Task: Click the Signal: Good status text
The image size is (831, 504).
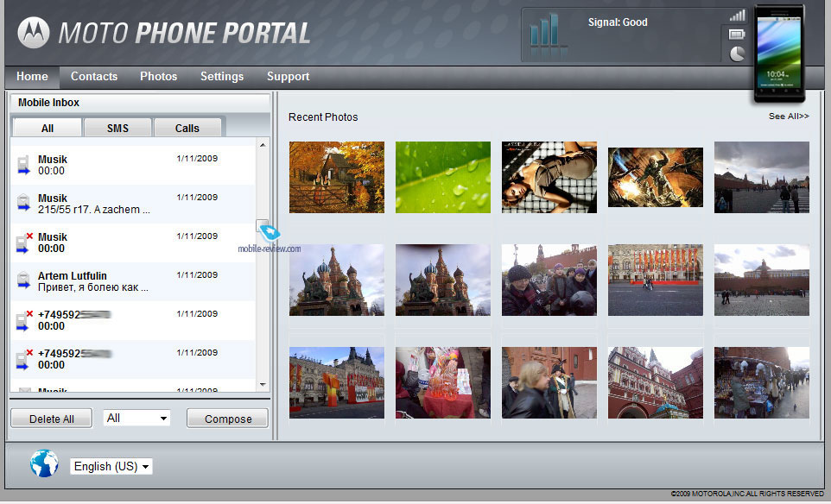Action: tap(618, 22)
